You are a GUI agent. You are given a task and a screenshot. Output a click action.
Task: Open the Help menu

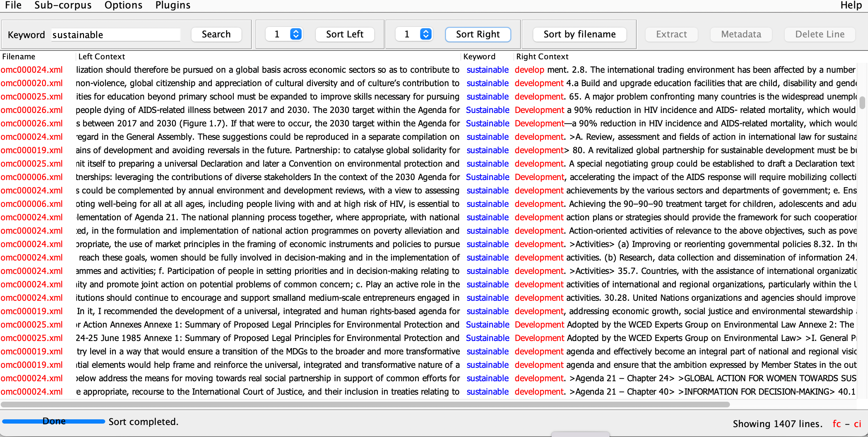851,5
